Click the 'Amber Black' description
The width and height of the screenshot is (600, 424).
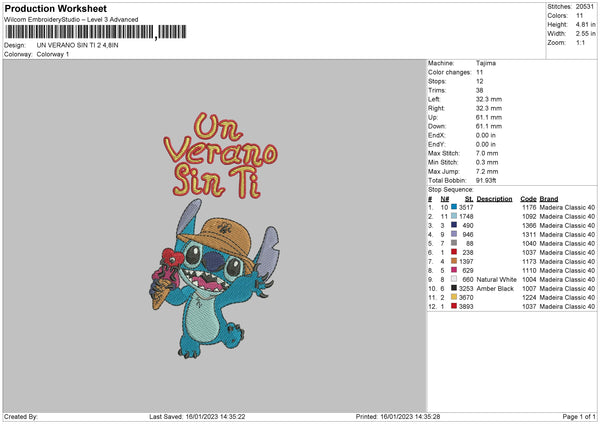coord(495,289)
